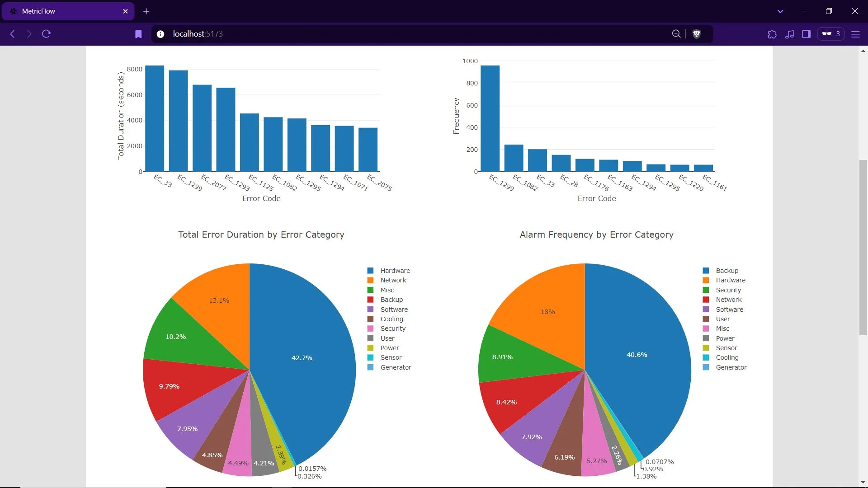Open the glasses icon showing 3
Image resolution: width=868 pixels, height=488 pixels.
[831, 34]
